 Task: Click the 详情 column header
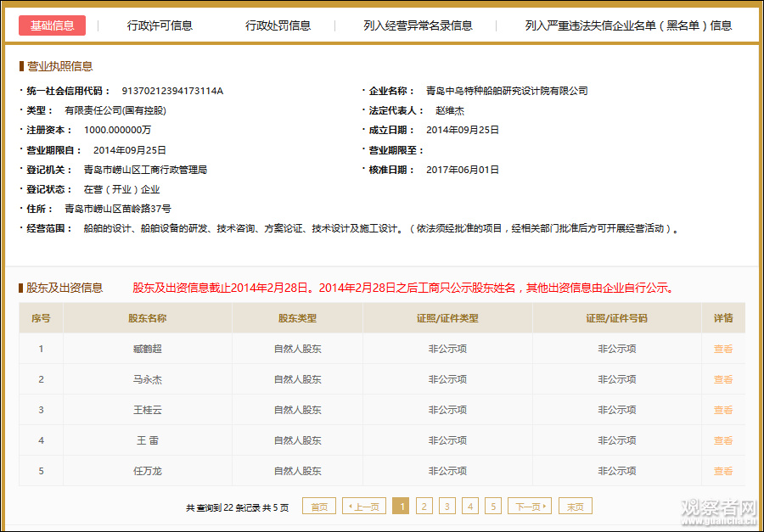point(723,318)
